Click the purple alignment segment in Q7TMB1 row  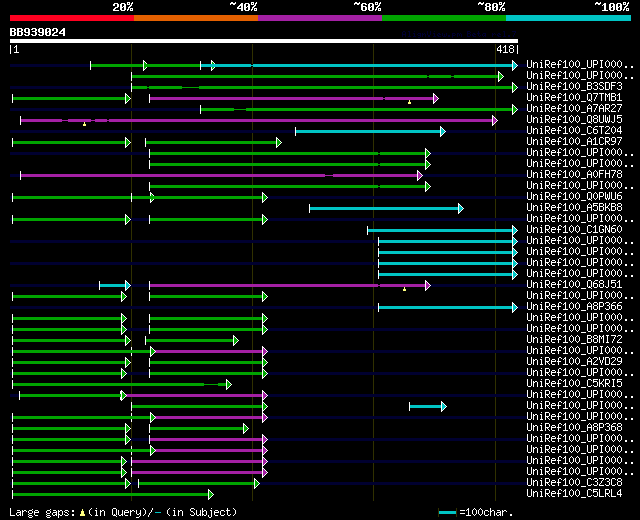(x=294, y=98)
